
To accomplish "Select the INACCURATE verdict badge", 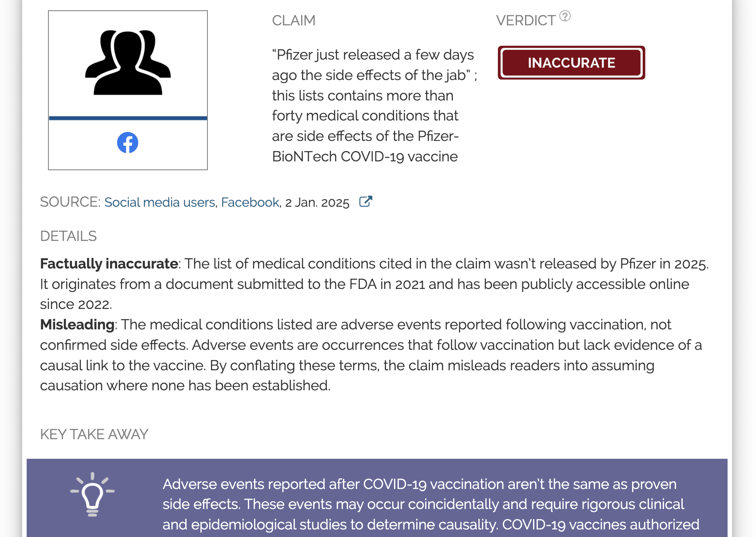I will (571, 63).
